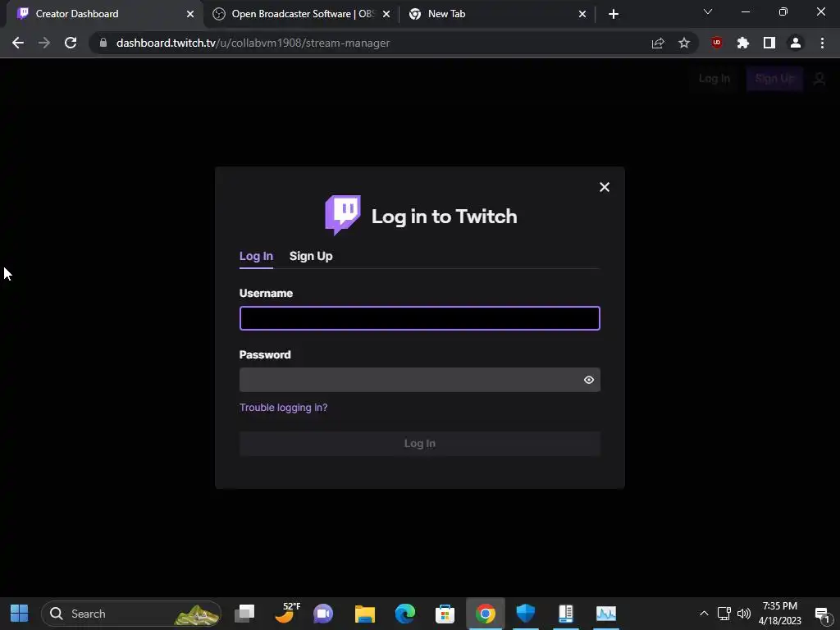Screen dimensions: 840x630
Task: Switch to Creator Dashboard browser tab
Action: 102,14
